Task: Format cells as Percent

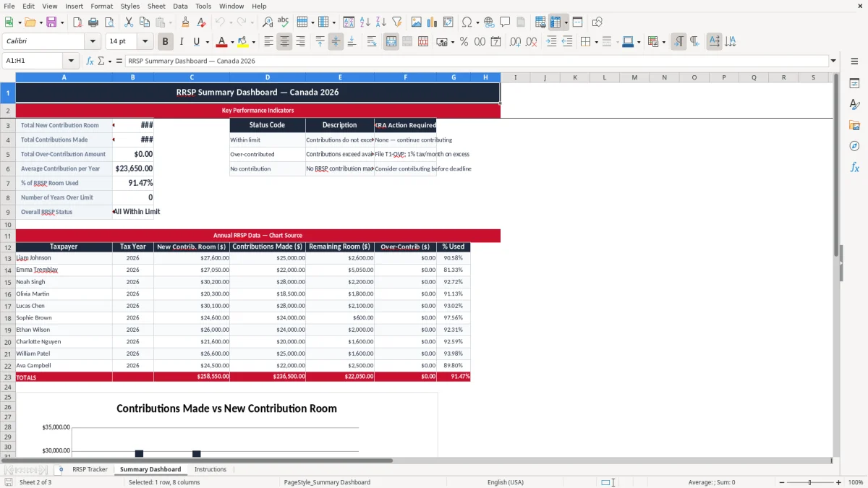Action: 464,41
